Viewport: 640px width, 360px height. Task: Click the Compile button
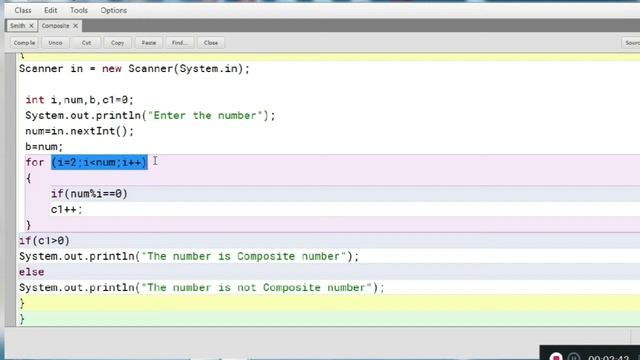24,42
